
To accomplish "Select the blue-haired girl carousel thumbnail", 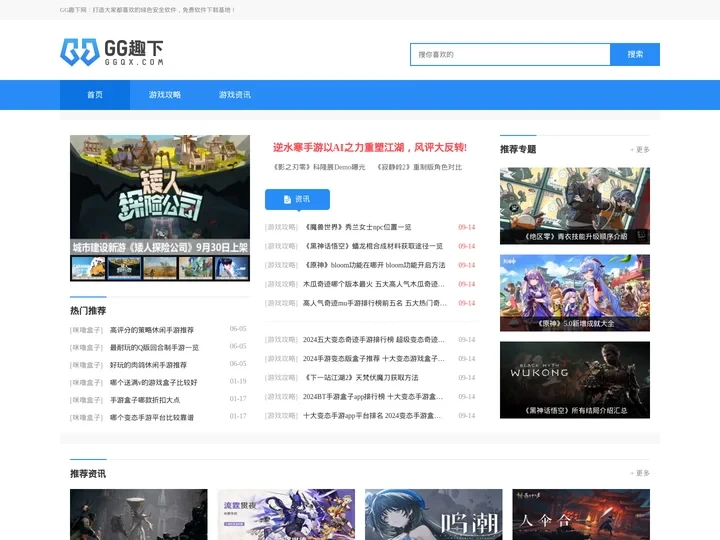I will [x=231, y=268].
